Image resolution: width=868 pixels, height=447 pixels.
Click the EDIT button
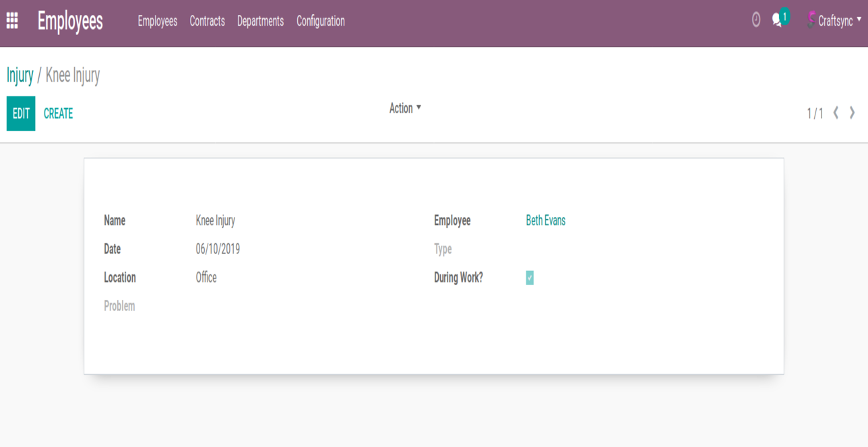[x=21, y=113]
